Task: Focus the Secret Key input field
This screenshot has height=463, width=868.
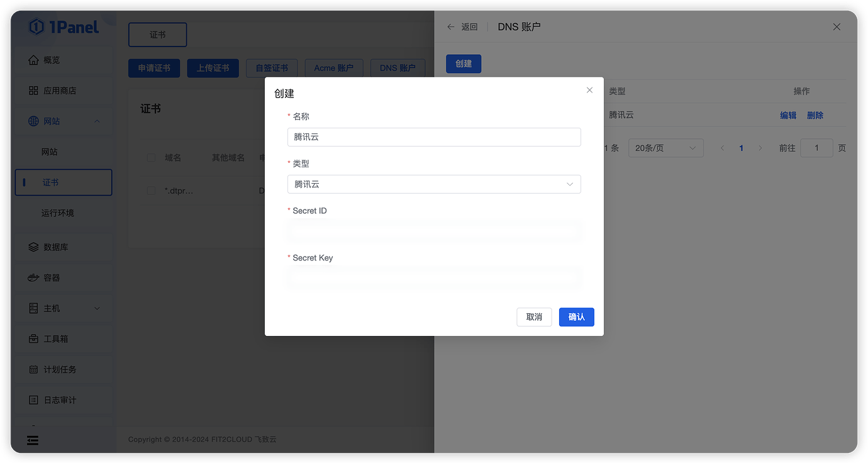Action: 434,279
